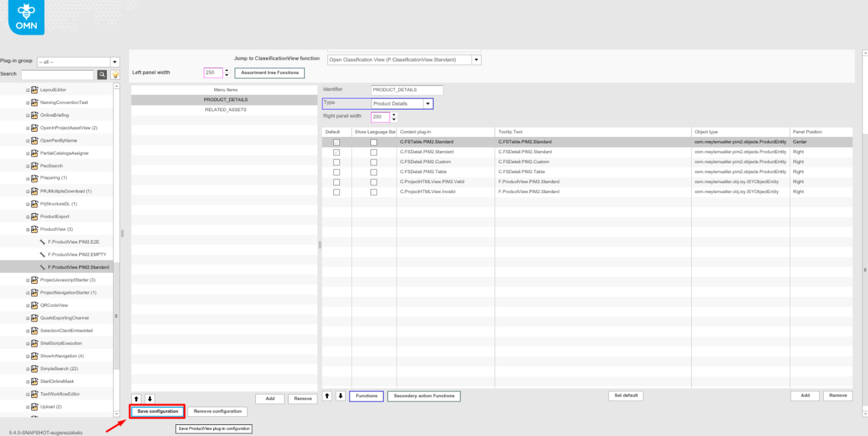Open Secondary action Functions
868x436 pixels.
click(x=424, y=396)
